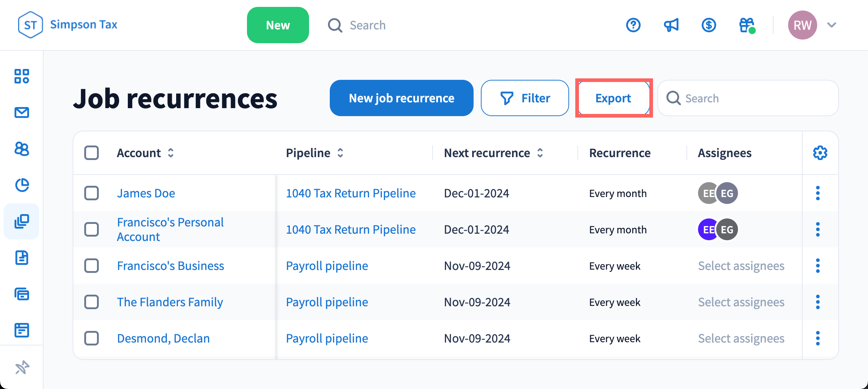Open the inbox envelope in sidebar
The image size is (868, 389).
(22, 112)
